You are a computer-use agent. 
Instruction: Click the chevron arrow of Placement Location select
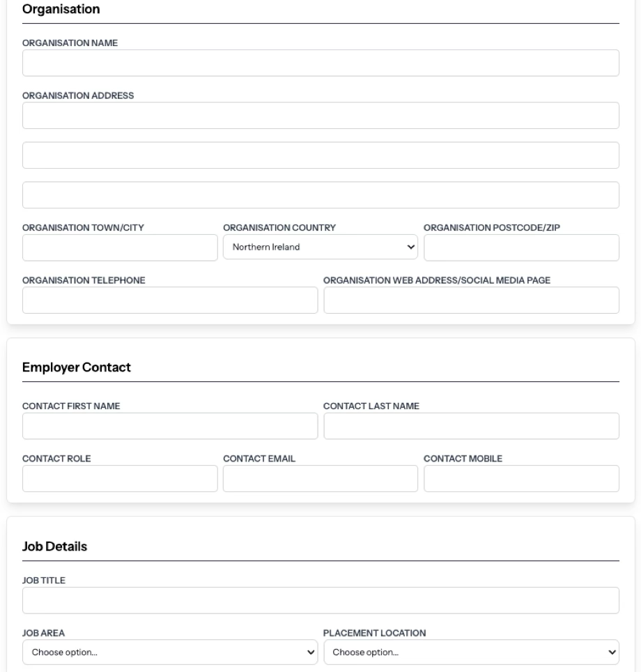(612, 652)
